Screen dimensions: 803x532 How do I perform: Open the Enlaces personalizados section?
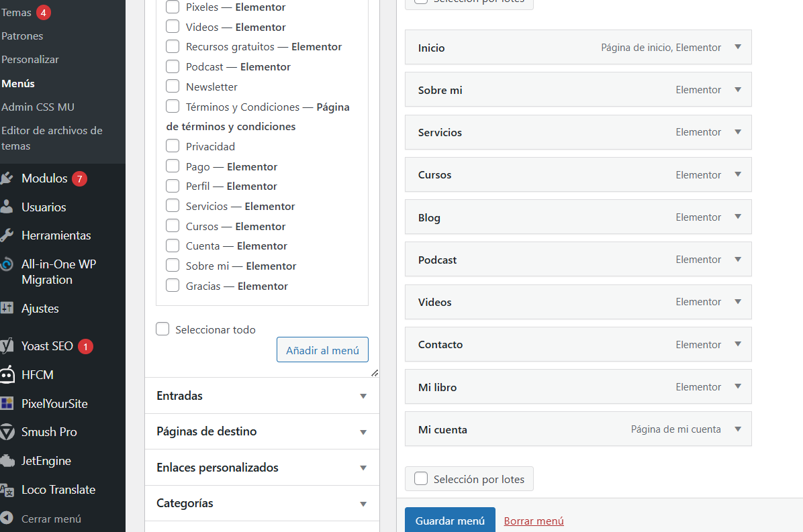(263, 468)
